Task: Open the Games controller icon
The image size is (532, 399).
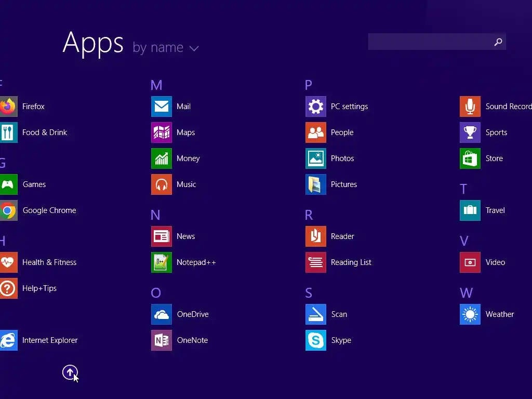Action: tap(8, 184)
